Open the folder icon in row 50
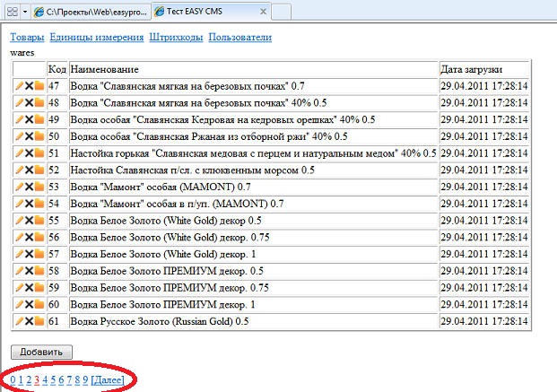Screen dimensions: 557x392 pos(39,136)
